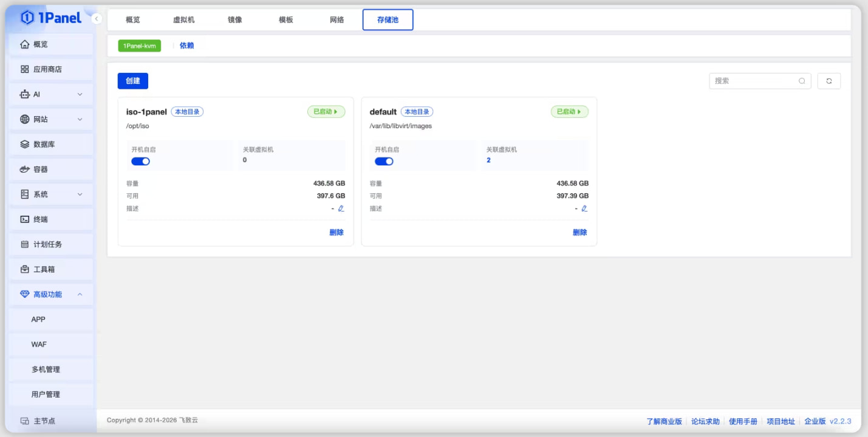Open the 已启动 status dropdown for default
This screenshot has width=868, height=437.
[570, 112]
